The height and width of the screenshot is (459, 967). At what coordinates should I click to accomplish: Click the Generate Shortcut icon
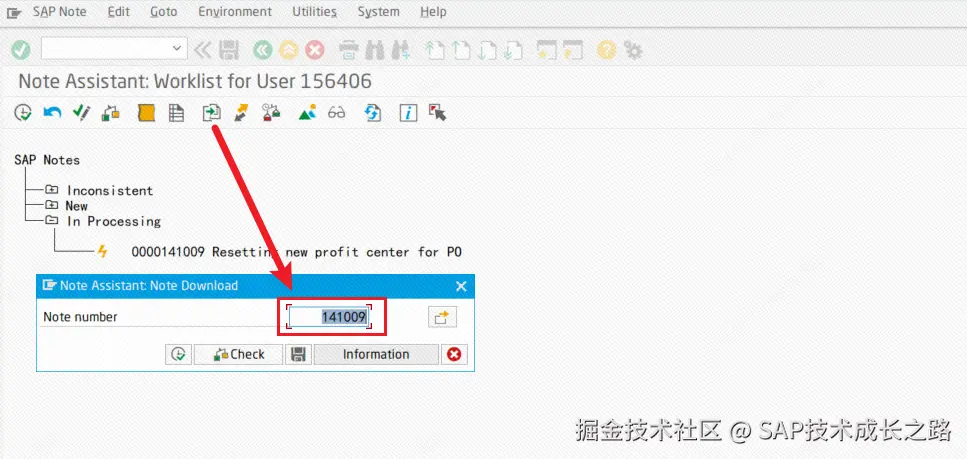(x=573, y=50)
